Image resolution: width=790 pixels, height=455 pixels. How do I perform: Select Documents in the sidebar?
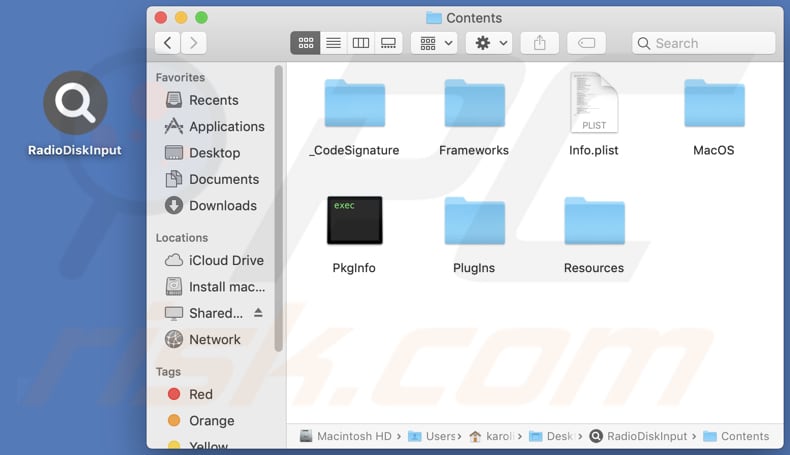click(212, 179)
